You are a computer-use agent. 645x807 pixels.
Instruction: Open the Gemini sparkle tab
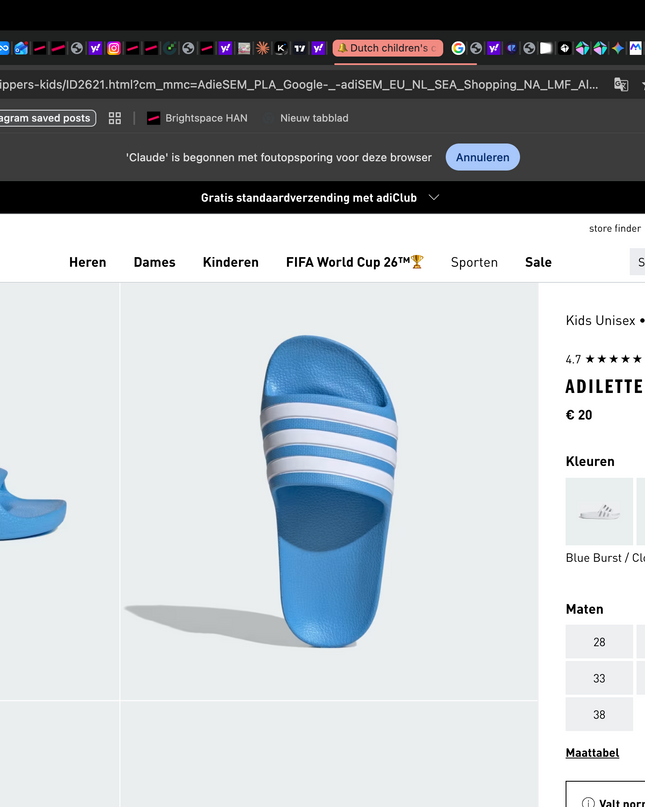[x=618, y=48]
